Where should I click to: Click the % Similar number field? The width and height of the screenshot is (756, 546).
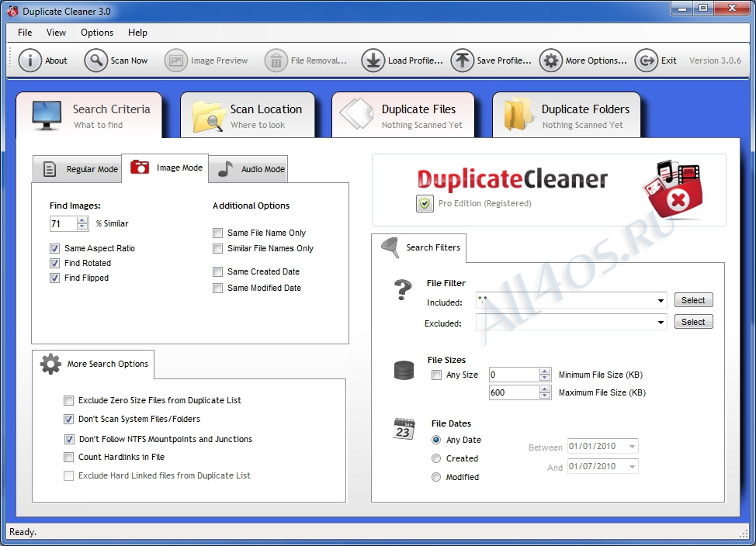coord(63,223)
